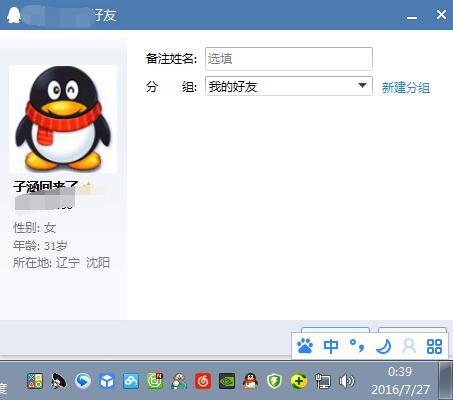Click the Baidu paw icon in the IME bar

pyautogui.click(x=305, y=346)
